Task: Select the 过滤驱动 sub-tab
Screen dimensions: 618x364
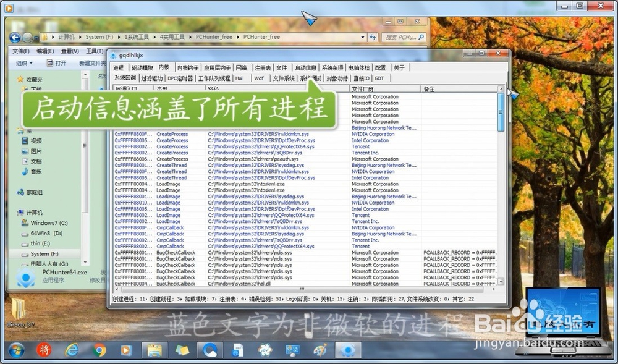Action: (152, 78)
